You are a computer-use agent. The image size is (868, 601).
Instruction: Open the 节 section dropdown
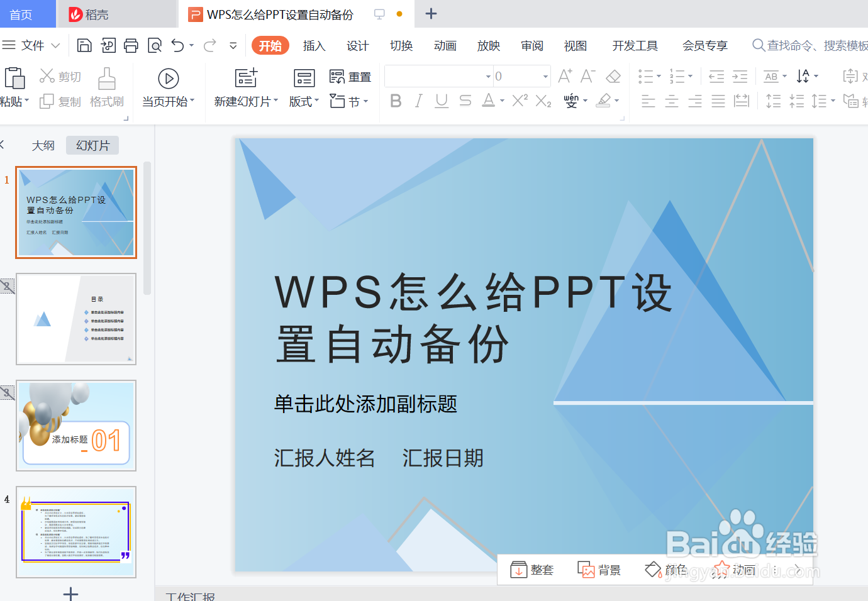pyautogui.click(x=350, y=101)
